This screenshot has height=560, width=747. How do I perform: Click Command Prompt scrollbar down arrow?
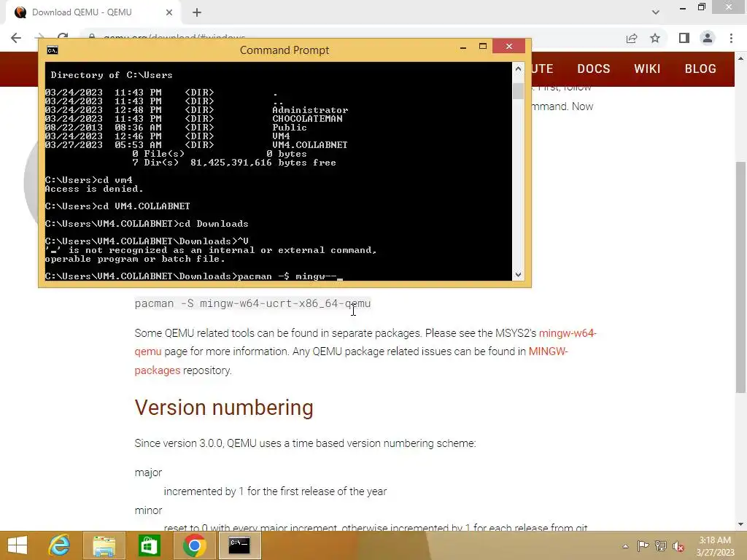coord(518,275)
